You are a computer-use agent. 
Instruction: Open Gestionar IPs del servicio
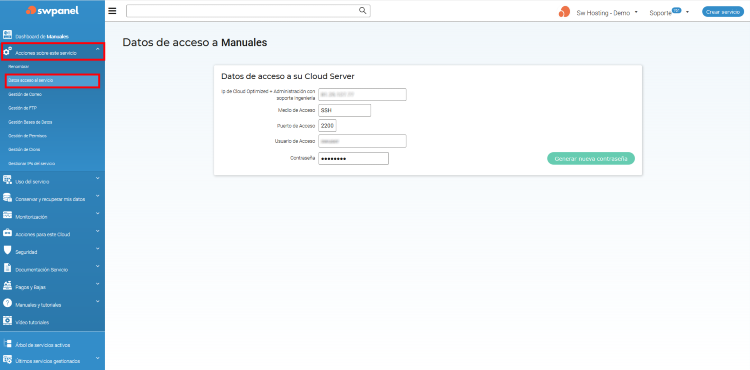point(32,163)
